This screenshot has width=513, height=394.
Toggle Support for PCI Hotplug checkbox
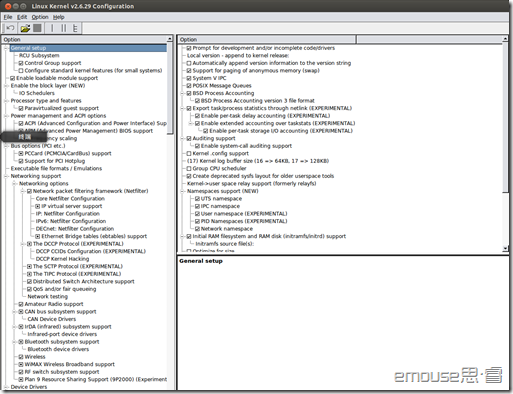coord(21,161)
